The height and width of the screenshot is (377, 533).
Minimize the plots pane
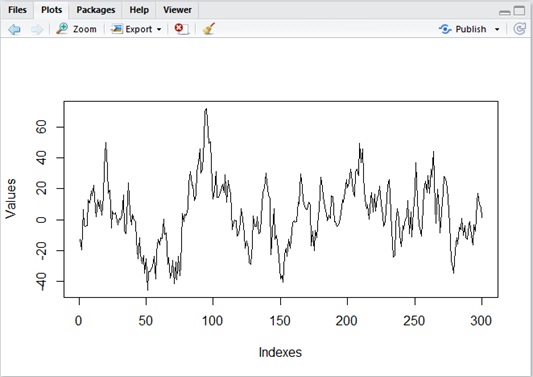pyautogui.click(x=505, y=12)
